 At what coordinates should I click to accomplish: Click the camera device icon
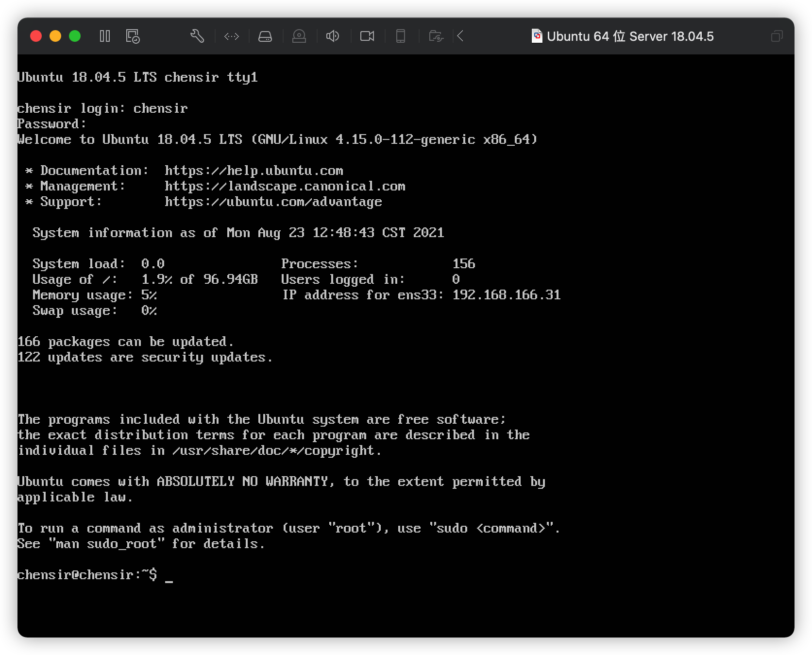click(367, 36)
